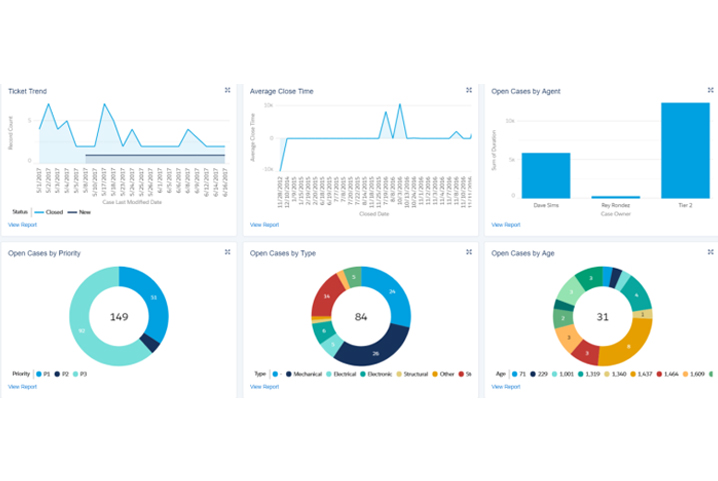Click the Rey Rondez bar

(x=615, y=197)
